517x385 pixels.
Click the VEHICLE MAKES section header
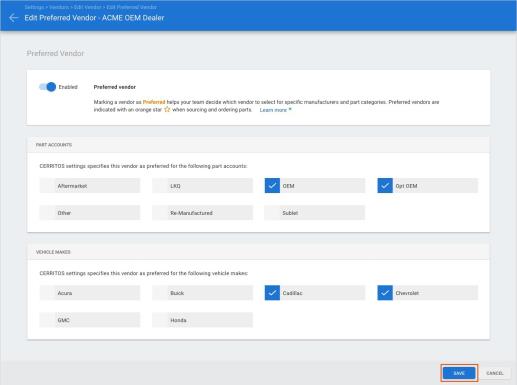pyautogui.click(x=53, y=252)
